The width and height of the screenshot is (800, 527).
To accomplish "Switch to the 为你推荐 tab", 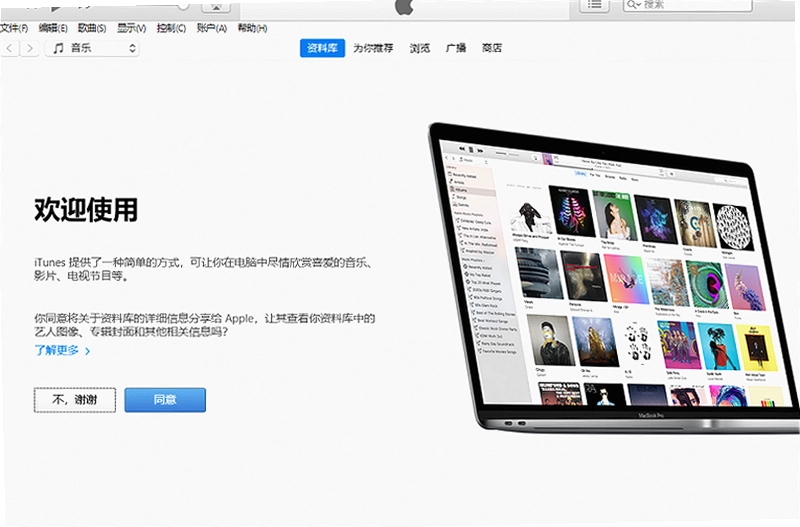I will click(373, 48).
